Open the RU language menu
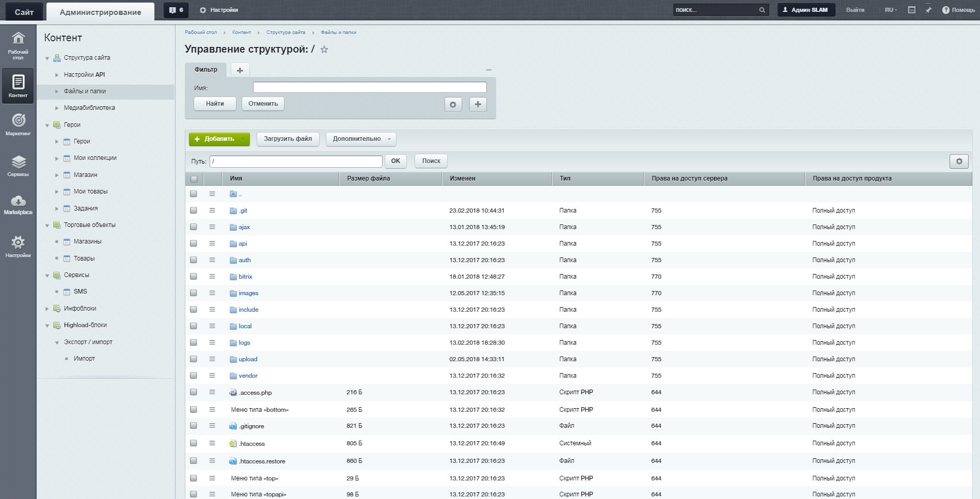 891,10
